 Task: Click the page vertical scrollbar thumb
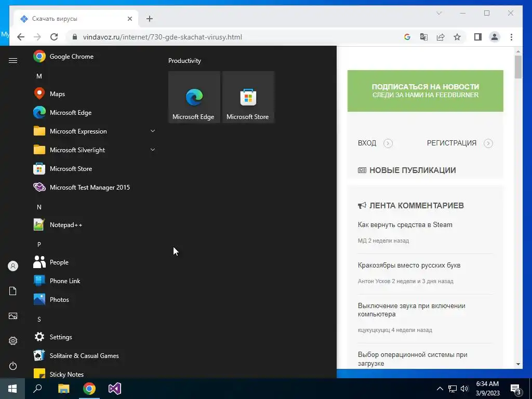tap(518, 67)
